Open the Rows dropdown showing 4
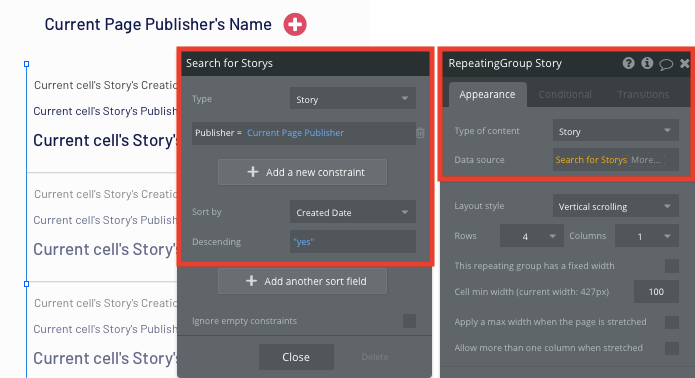Viewport: 695px width, 378px height. click(531, 236)
